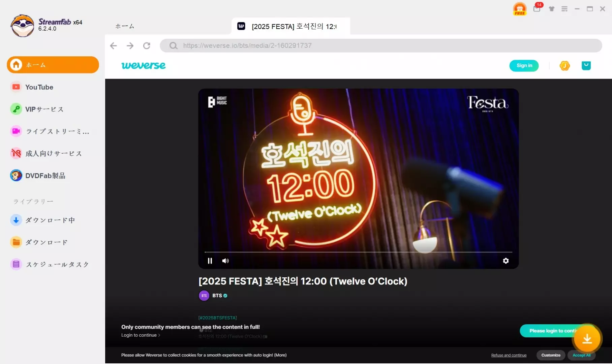Reload the current Weverse page
Image resolution: width=612 pixels, height=364 pixels.
(147, 45)
